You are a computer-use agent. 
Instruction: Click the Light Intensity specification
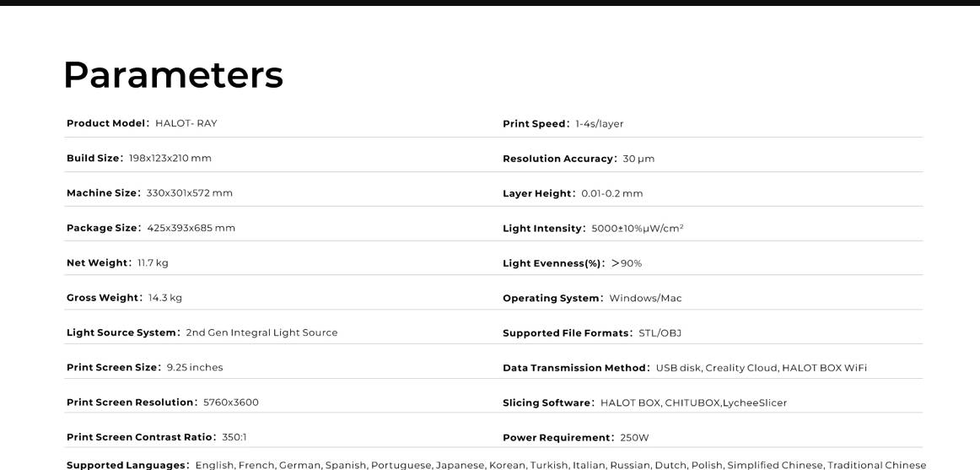(x=593, y=229)
